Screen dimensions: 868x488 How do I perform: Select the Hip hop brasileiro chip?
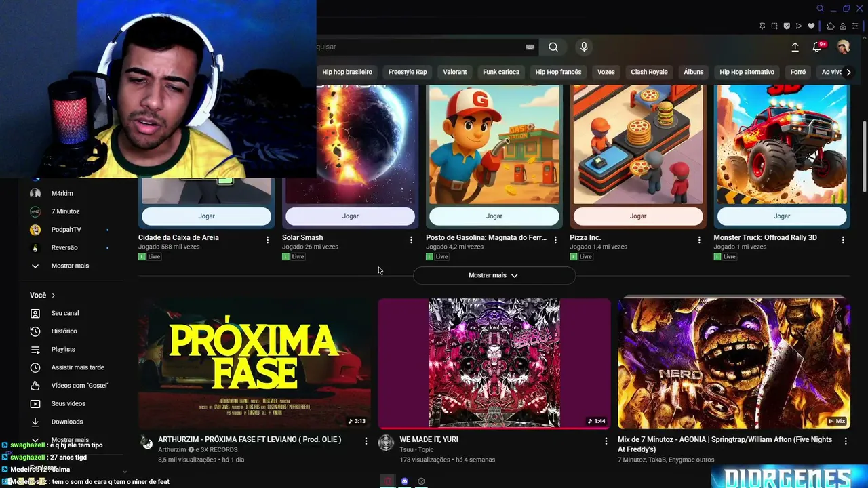[x=347, y=72]
